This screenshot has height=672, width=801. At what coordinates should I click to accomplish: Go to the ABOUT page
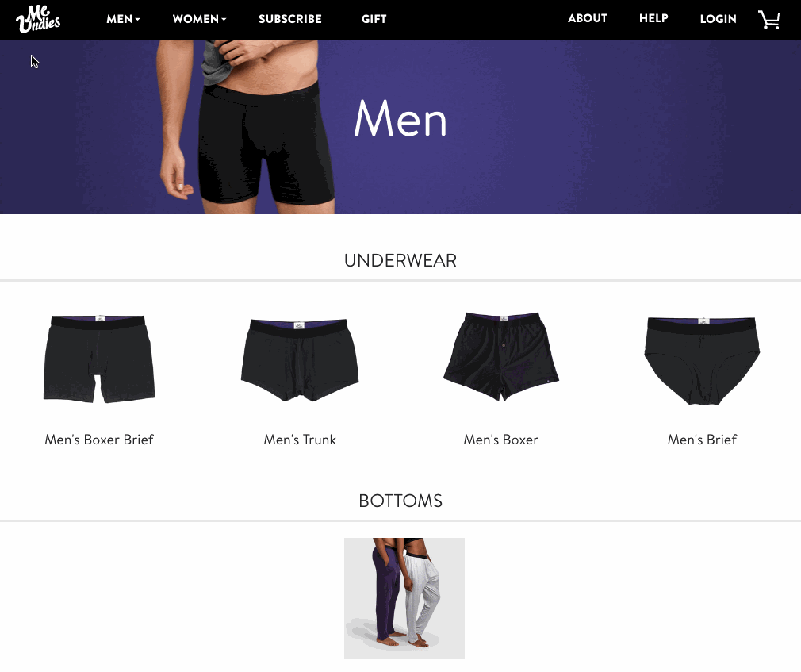tap(588, 18)
